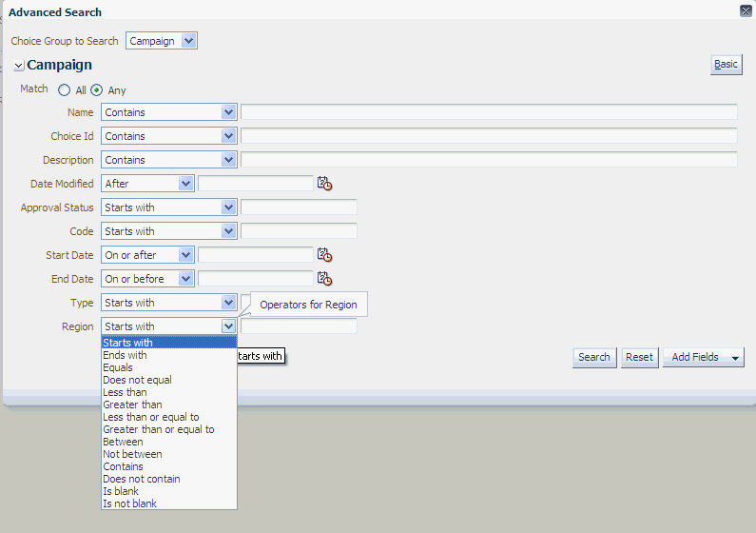
Task: Choose 'Equals' in Region list
Action: pos(168,367)
